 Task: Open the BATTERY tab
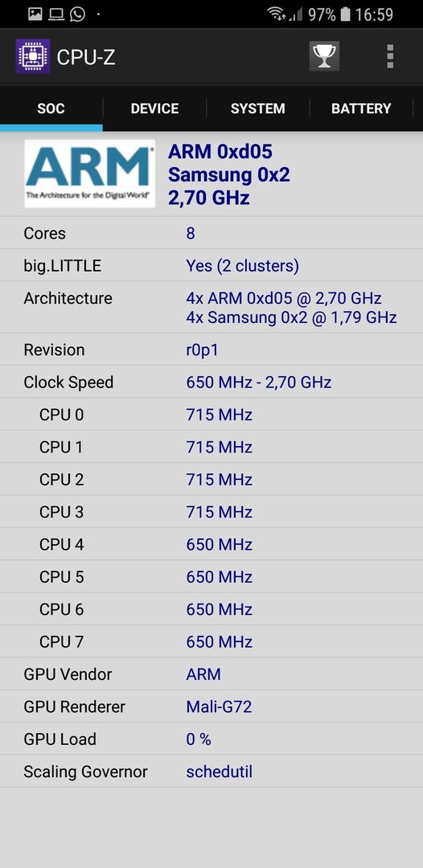pyautogui.click(x=361, y=108)
